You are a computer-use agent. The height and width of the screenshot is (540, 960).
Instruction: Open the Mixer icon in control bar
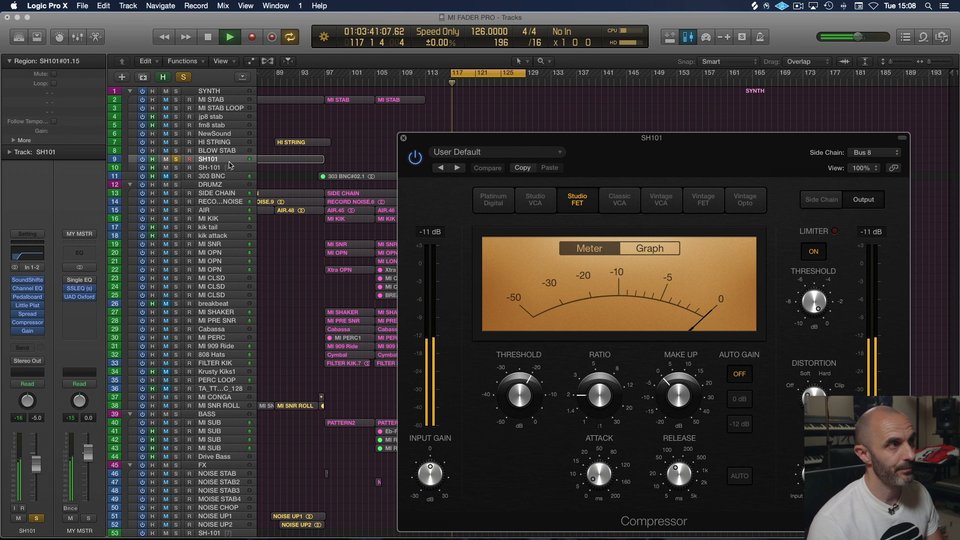click(x=77, y=37)
